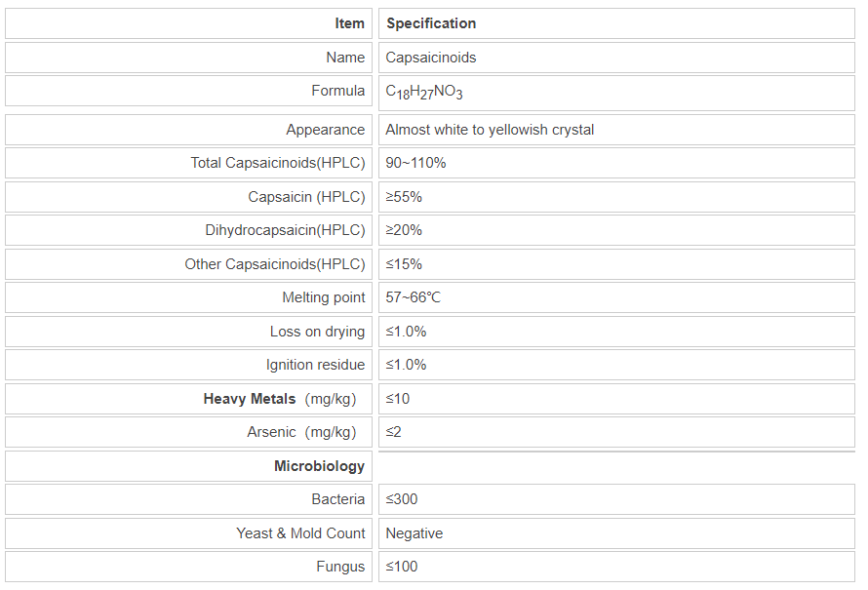The width and height of the screenshot is (868, 590).
Task: Click the "Yeast & Mold Count" label
Action: (300, 533)
